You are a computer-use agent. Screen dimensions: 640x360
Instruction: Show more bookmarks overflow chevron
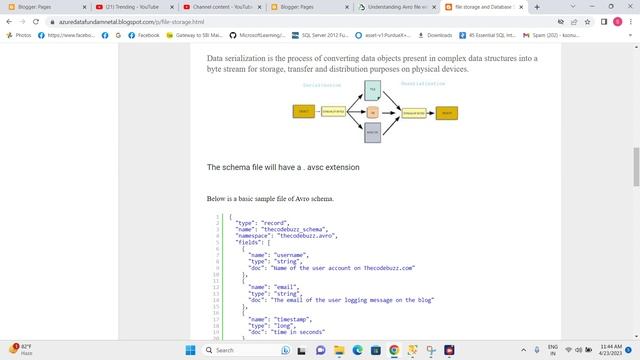(630, 35)
